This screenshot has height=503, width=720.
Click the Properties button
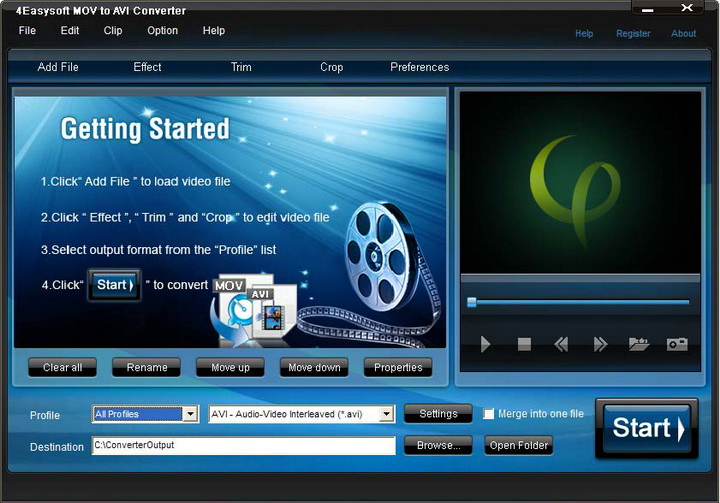point(398,367)
